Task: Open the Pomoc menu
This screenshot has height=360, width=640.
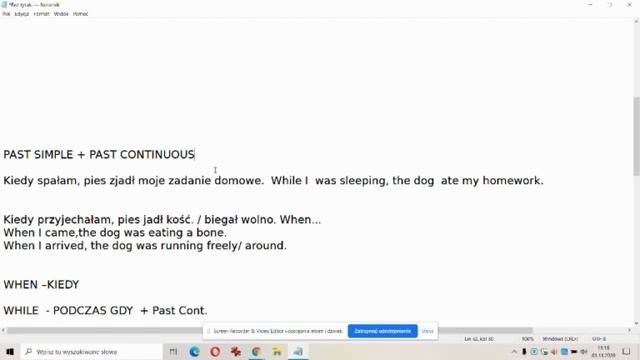Action: pos(80,14)
